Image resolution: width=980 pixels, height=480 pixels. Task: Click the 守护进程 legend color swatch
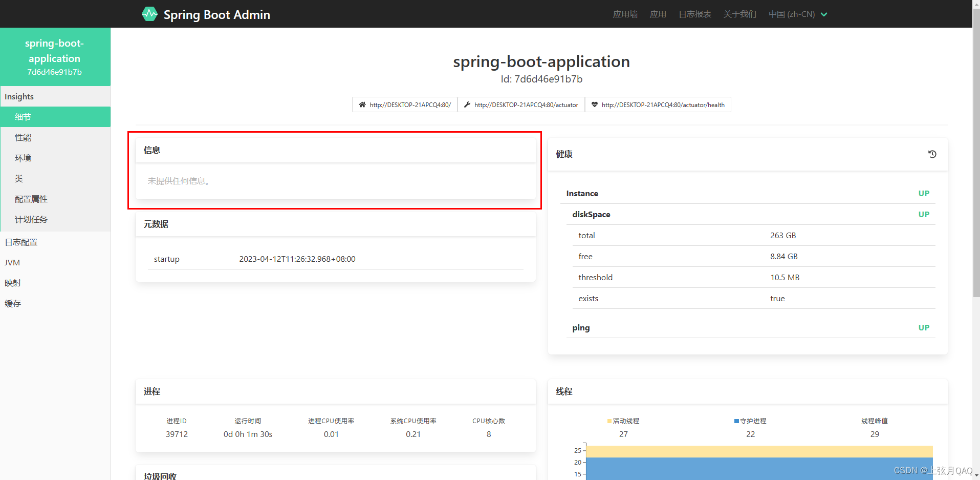pyautogui.click(x=735, y=421)
